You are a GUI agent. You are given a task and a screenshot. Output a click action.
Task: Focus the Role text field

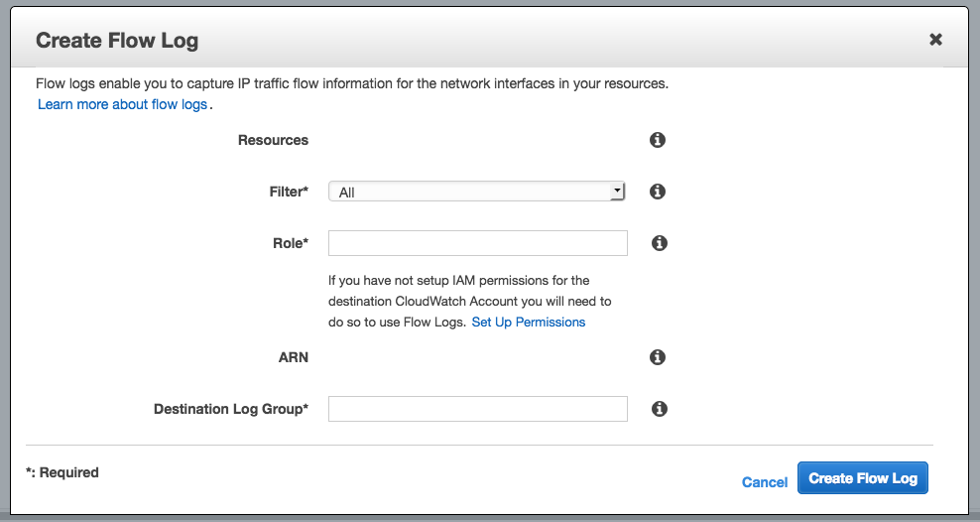click(477, 243)
